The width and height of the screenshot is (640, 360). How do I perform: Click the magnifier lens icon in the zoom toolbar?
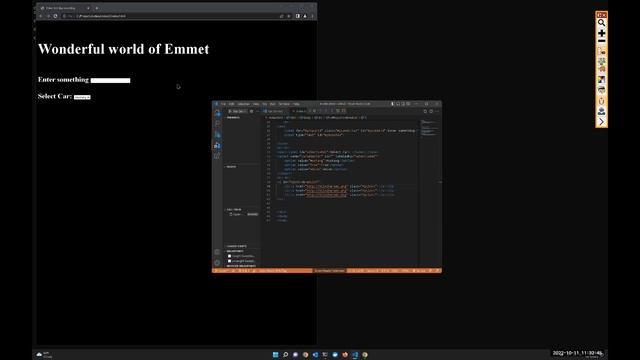point(602,23)
